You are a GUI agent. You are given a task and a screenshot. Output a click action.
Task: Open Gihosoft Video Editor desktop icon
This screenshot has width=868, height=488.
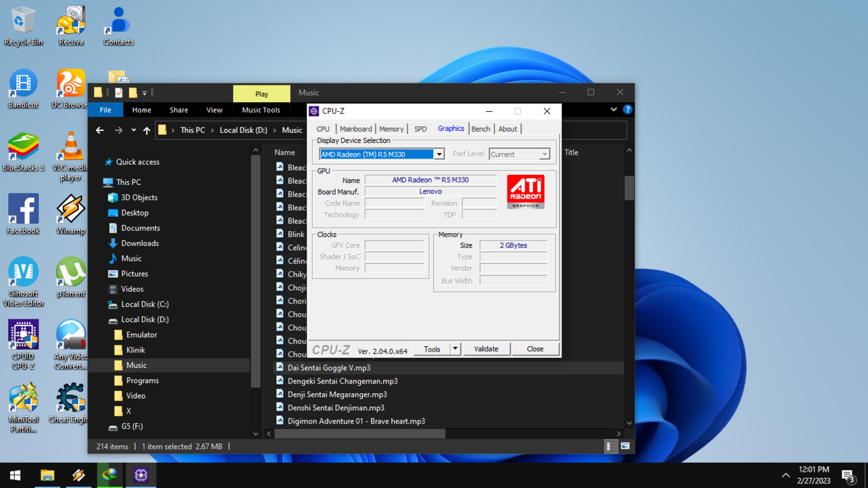[23, 282]
